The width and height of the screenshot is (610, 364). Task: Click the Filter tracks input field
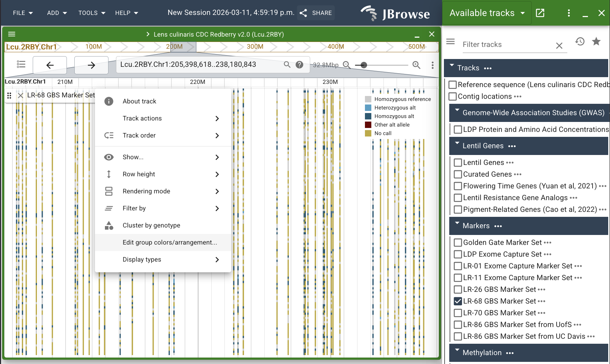507,45
